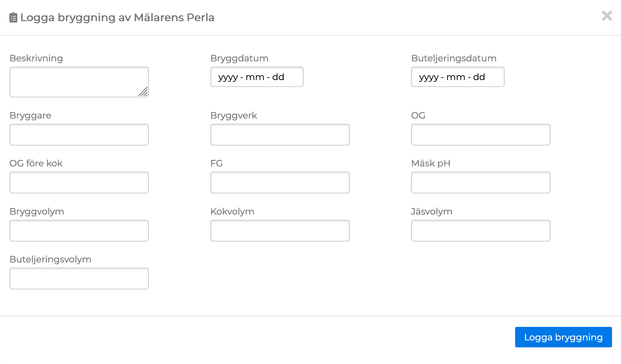
Task: Focus the Bryggare input field
Action: tap(79, 135)
